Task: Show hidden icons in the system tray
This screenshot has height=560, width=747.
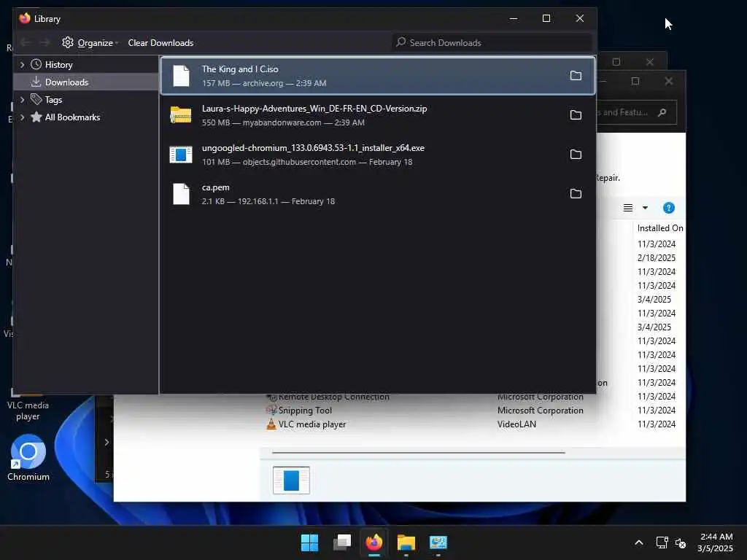Action: coord(639,542)
